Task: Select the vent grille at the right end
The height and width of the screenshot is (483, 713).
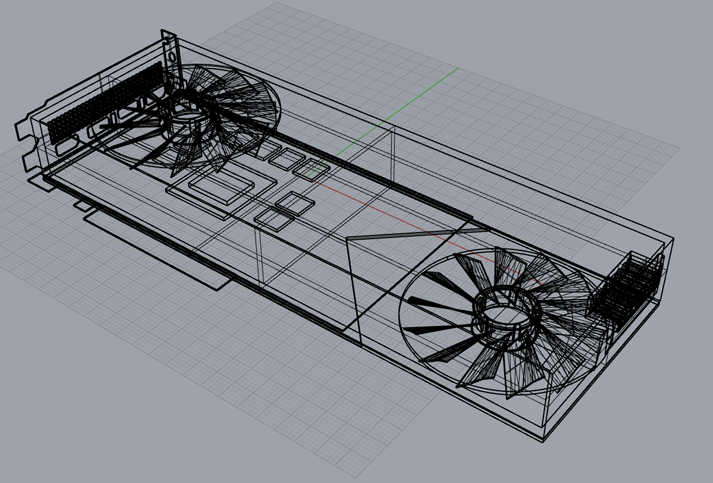Action: pos(628,289)
